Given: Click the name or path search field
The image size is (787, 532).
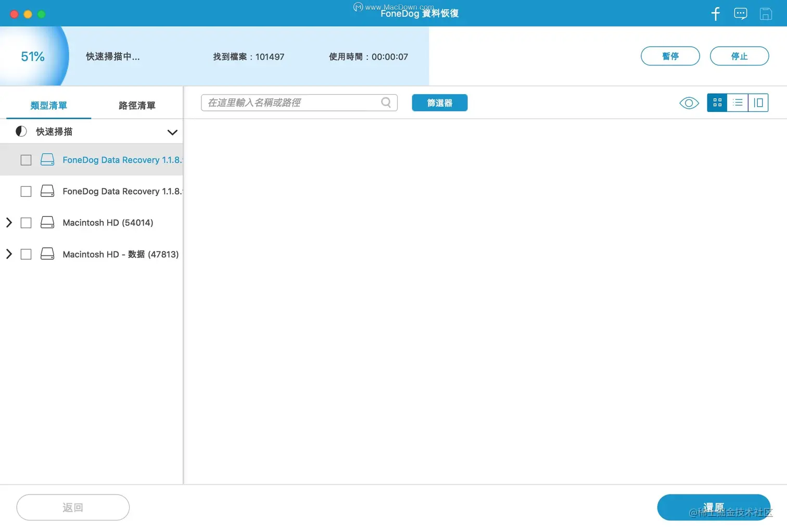Looking at the screenshot, I should pyautogui.click(x=299, y=103).
